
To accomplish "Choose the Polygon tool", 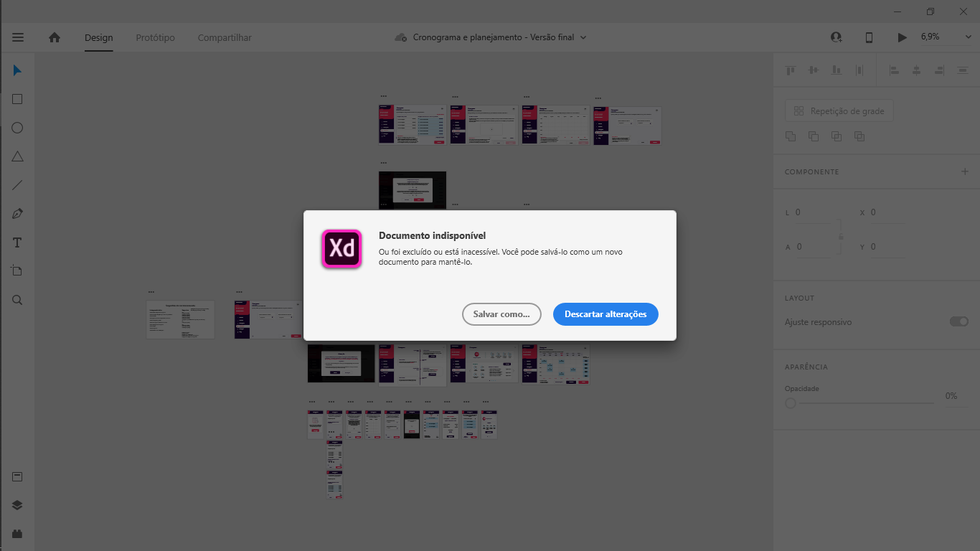I will tap(17, 156).
